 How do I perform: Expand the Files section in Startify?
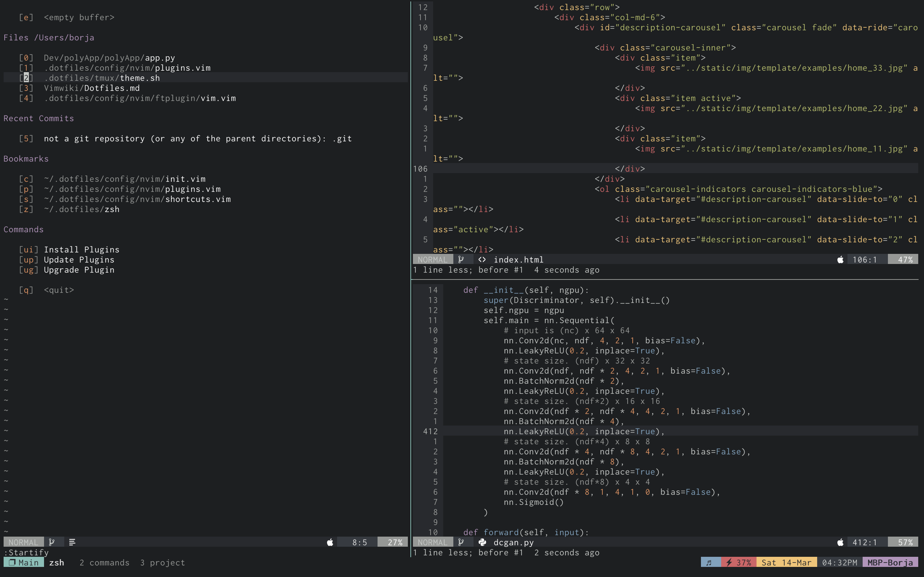click(49, 37)
